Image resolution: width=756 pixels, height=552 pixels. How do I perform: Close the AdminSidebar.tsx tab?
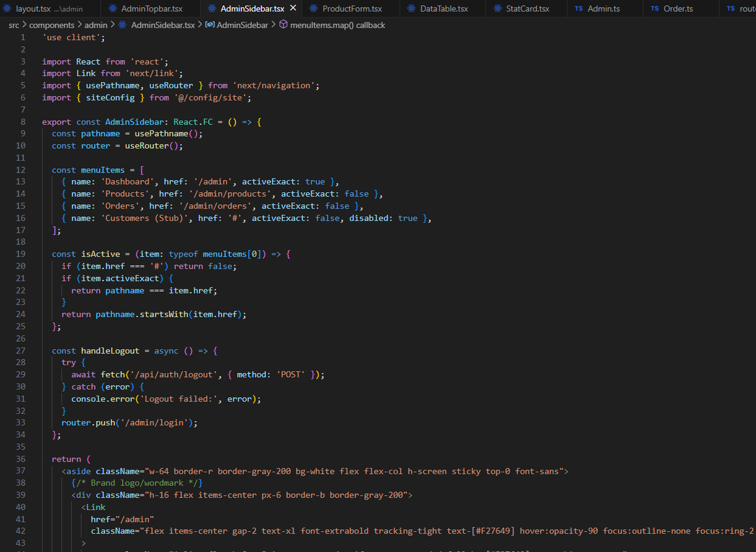[x=293, y=8]
